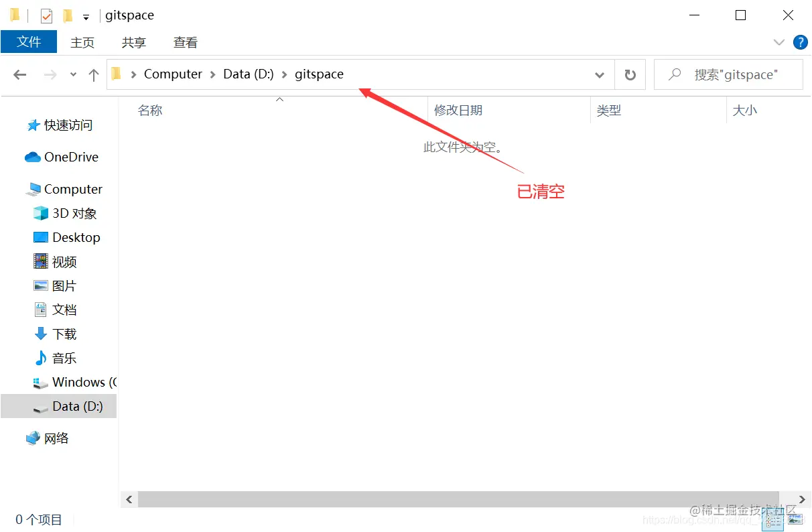Open the blue Help icon
This screenshot has height=532, width=812.
[x=800, y=42]
